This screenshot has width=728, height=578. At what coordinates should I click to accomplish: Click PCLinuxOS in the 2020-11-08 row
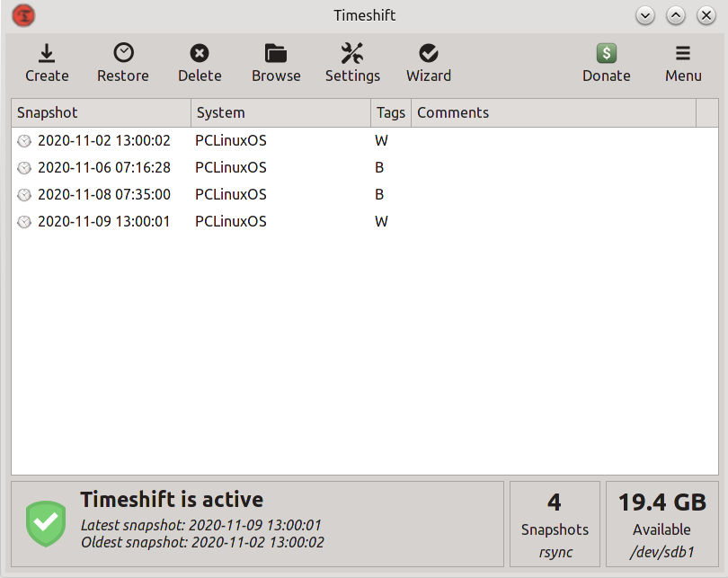(231, 194)
